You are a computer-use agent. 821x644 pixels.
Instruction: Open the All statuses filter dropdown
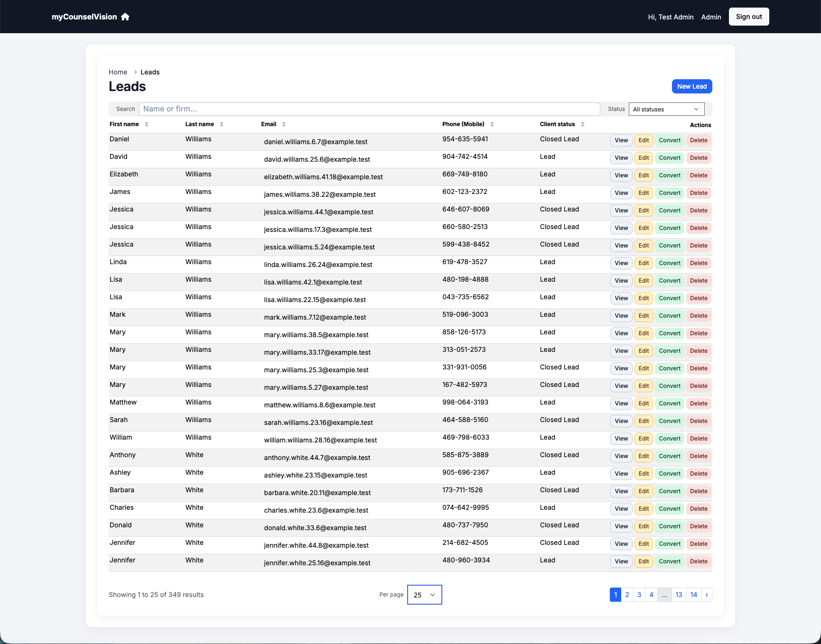click(x=666, y=109)
